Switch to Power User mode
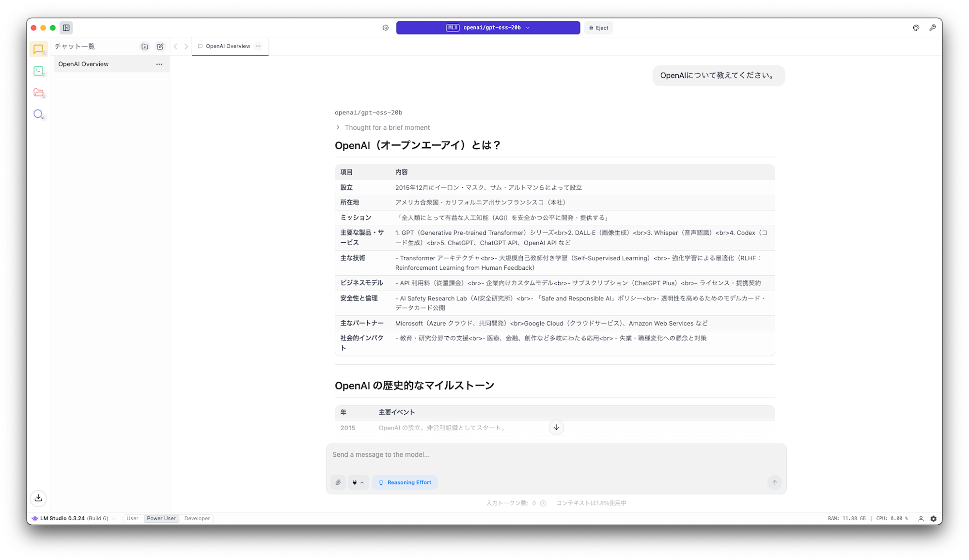Image resolution: width=969 pixels, height=560 pixels. (x=161, y=518)
